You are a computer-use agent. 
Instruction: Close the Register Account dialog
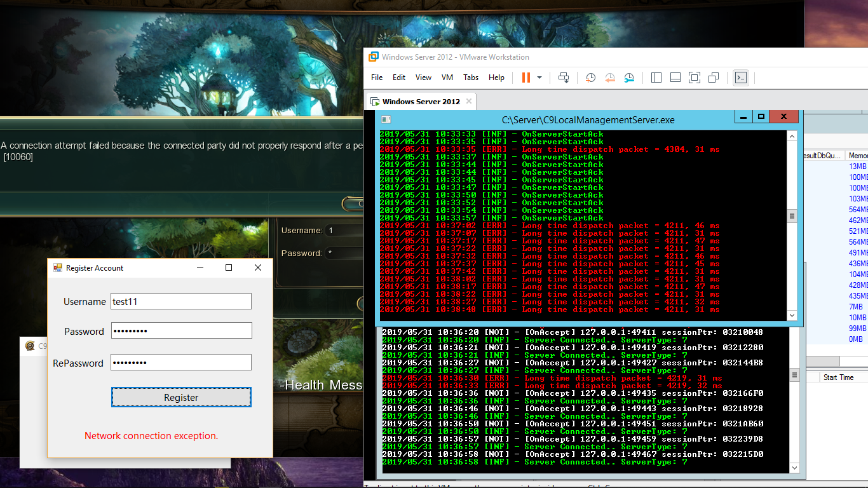click(x=258, y=268)
